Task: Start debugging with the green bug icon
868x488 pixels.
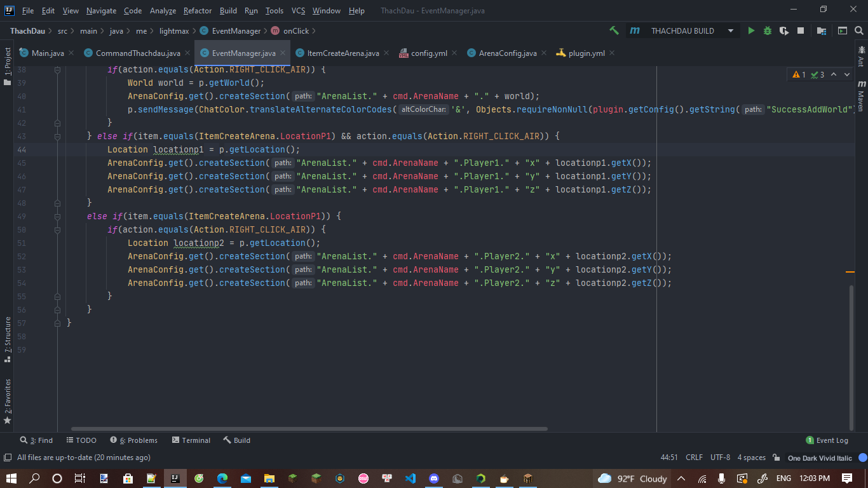Action: pos(768,30)
